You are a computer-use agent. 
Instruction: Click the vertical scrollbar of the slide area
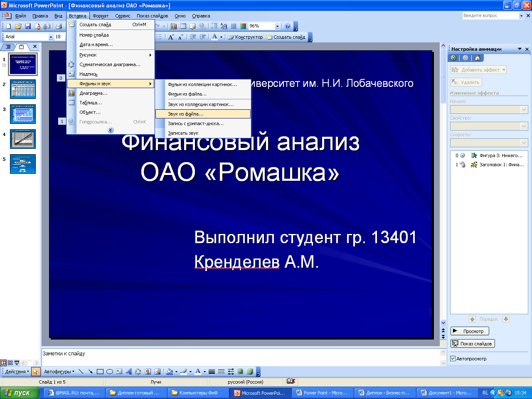443,183
